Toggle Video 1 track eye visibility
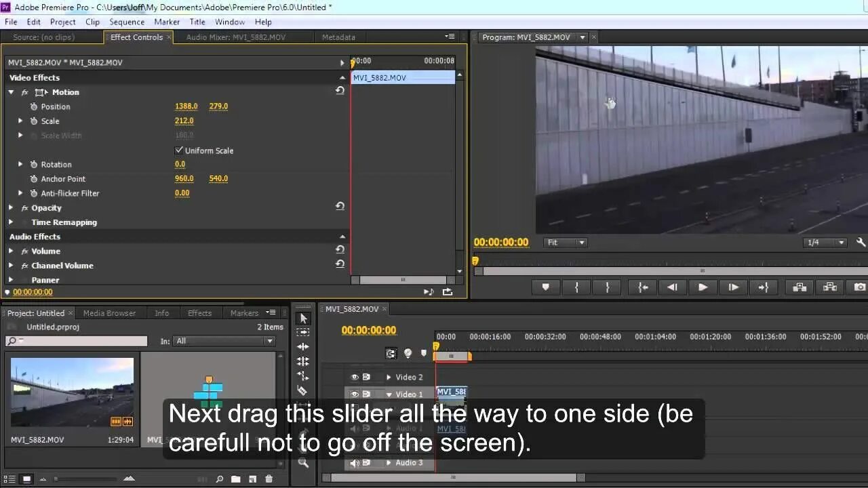The height and width of the screenshot is (488, 868). pyautogui.click(x=354, y=394)
